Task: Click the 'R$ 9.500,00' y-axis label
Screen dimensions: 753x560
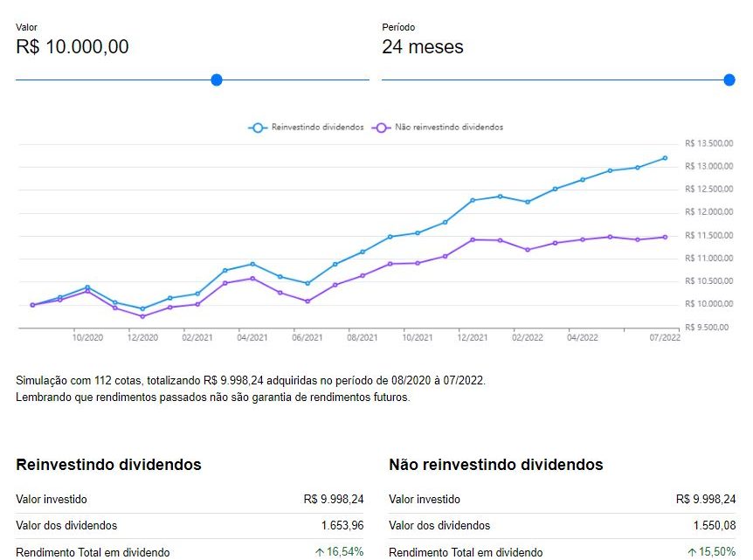Action: tap(707, 328)
